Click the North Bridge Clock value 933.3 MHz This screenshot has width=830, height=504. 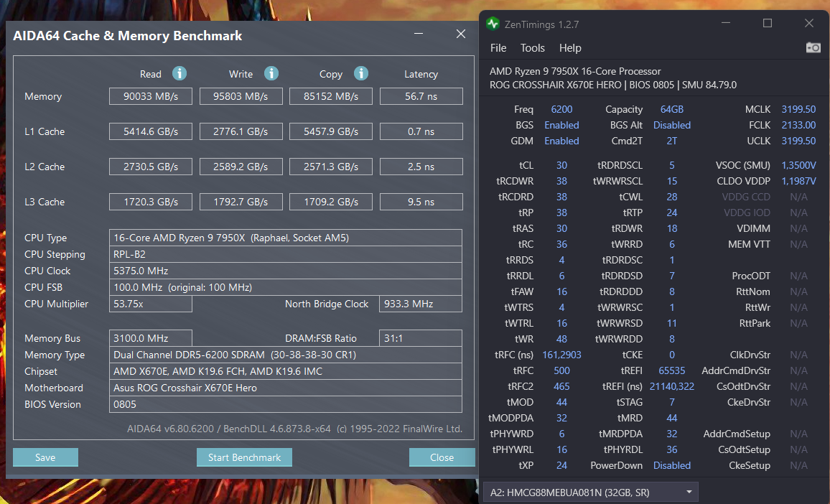[x=421, y=304]
